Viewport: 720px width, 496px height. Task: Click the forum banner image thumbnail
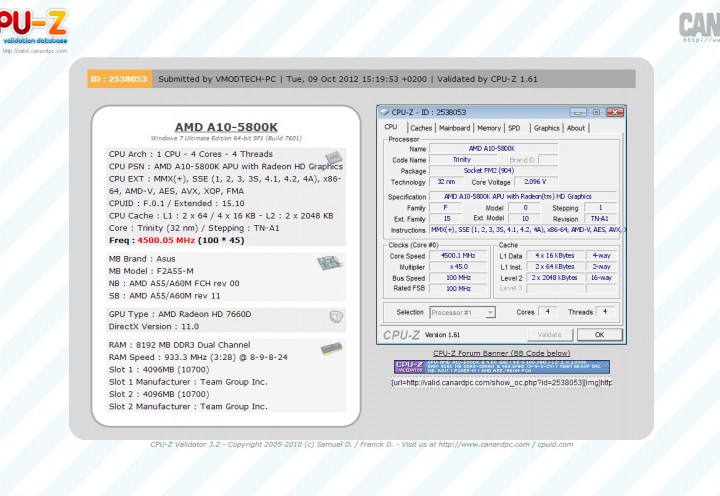point(502,367)
